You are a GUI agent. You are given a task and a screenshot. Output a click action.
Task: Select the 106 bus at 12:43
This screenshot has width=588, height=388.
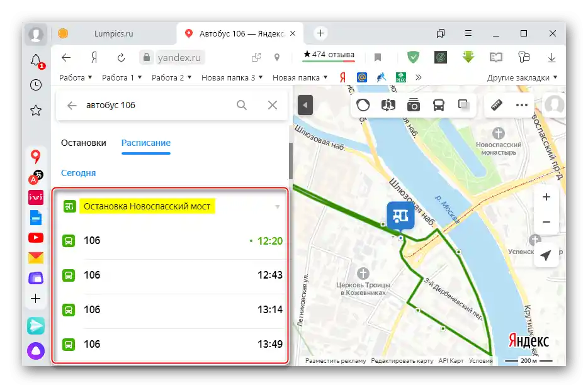coord(172,275)
